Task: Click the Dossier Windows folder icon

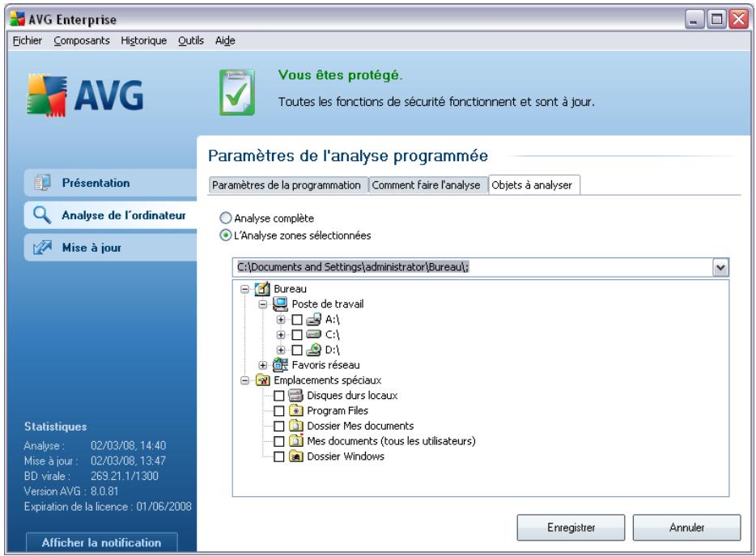Action: pos(295,456)
